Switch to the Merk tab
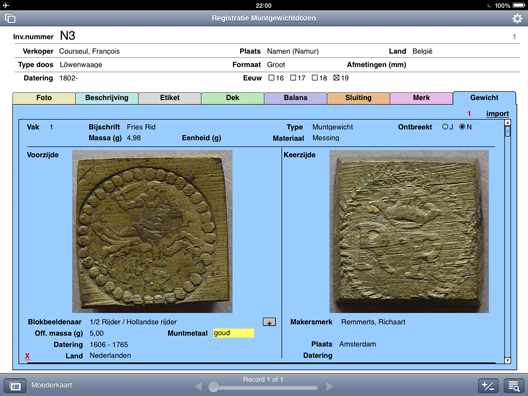The image size is (528, 396). 421,98
